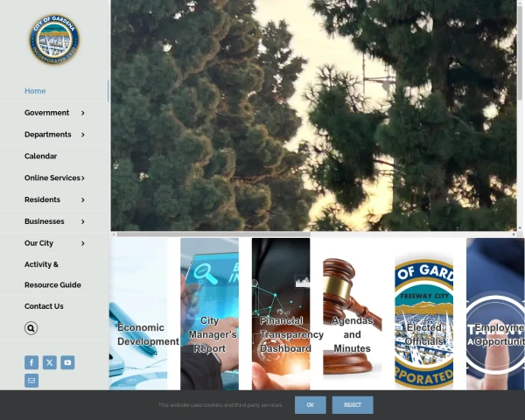Viewport: 525px width, 420px height.
Task: Open the X (Twitter) social icon
Action: (50, 362)
